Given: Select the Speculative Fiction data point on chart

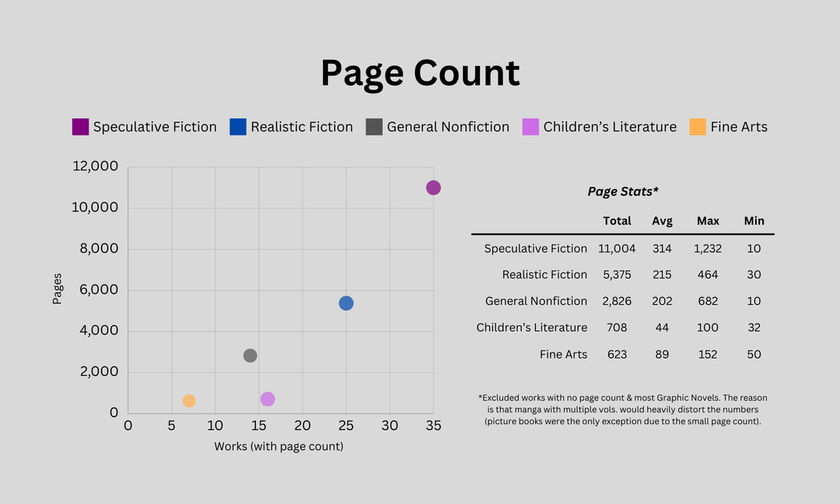Looking at the screenshot, I should click(433, 187).
